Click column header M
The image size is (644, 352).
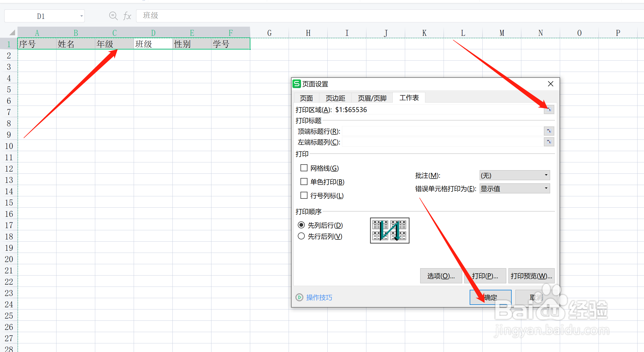(x=502, y=33)
